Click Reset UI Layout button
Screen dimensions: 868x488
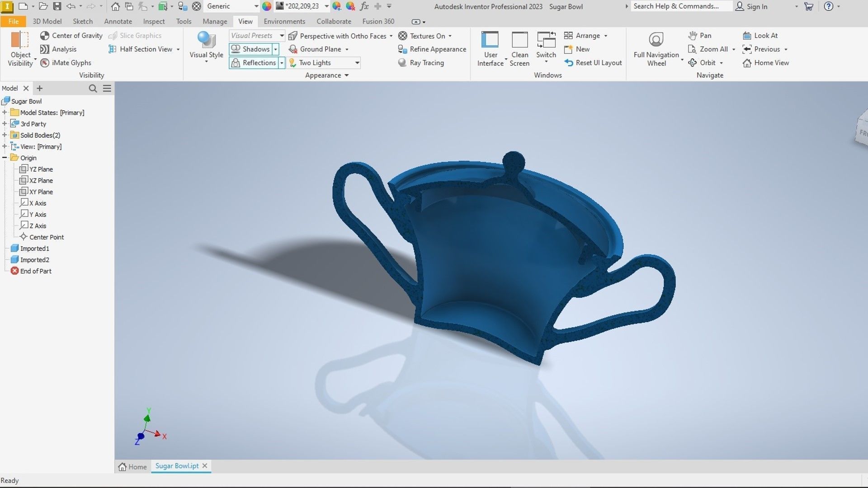(x=593, y=63)
